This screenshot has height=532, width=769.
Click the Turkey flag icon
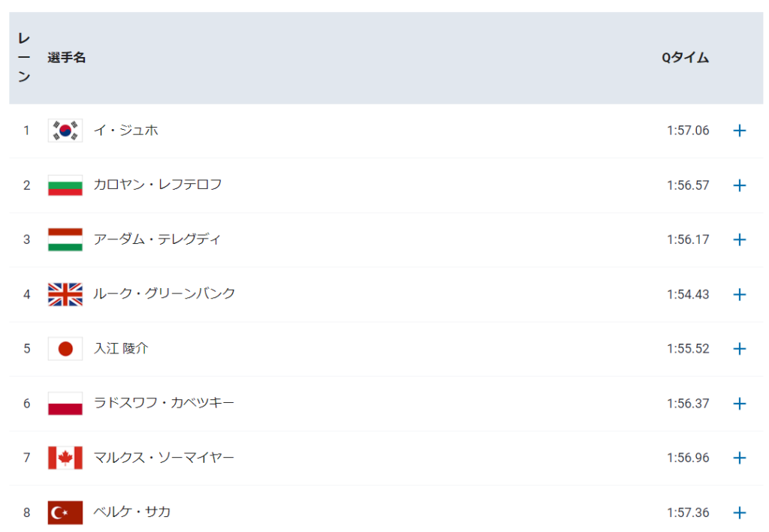tap(65, 513)
